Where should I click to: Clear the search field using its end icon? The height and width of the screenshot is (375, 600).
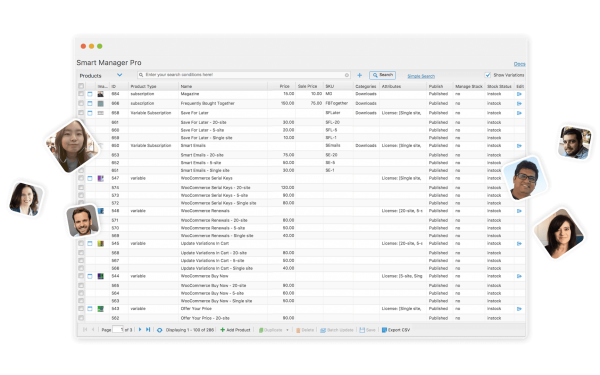(x=347, y=75)
